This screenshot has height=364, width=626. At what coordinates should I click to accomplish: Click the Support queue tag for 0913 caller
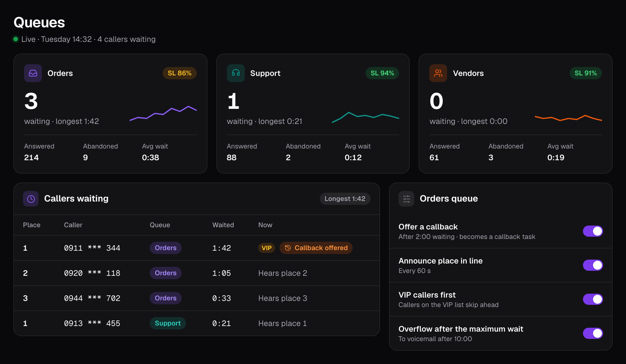168,323
